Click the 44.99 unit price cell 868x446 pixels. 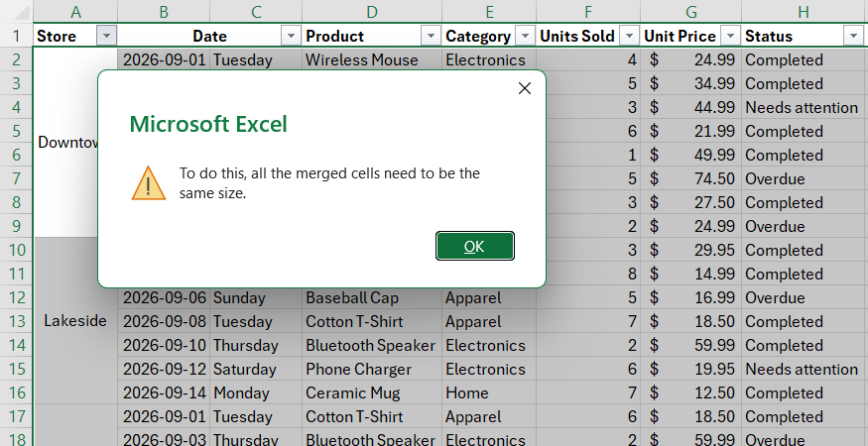pyautogui.click(x=690, y=107)
